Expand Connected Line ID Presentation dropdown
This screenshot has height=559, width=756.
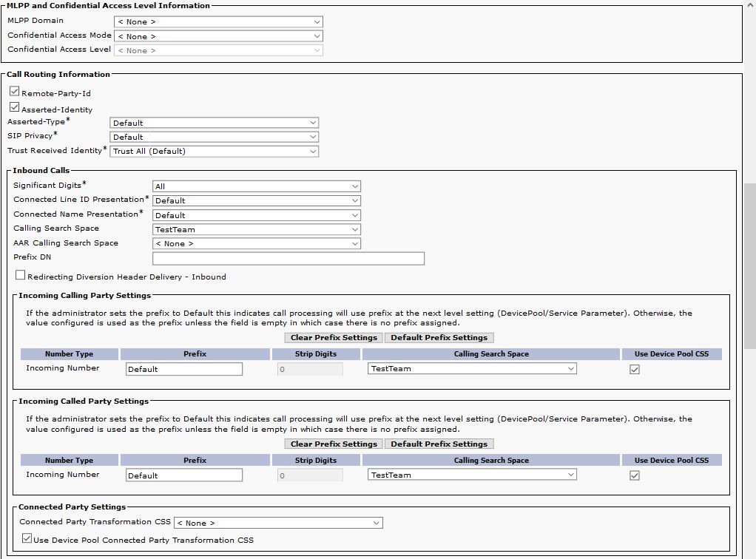pyautogui.click(x=256, y=200)
